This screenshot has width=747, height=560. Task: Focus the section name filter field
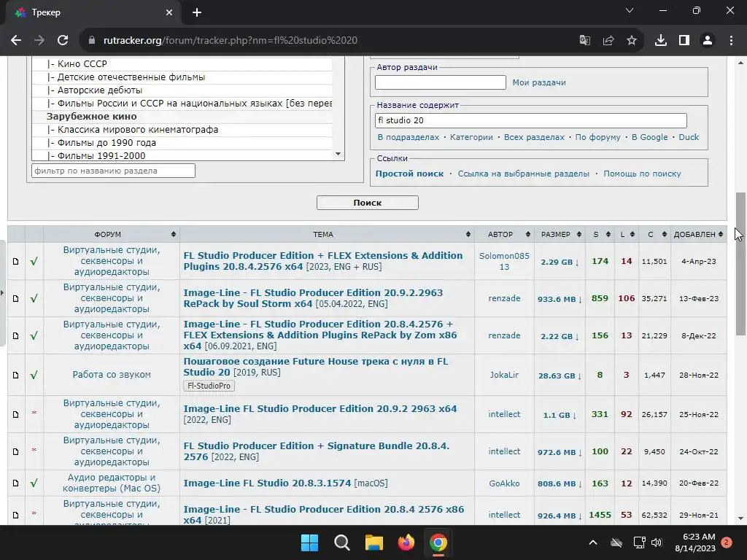point(113,171)
